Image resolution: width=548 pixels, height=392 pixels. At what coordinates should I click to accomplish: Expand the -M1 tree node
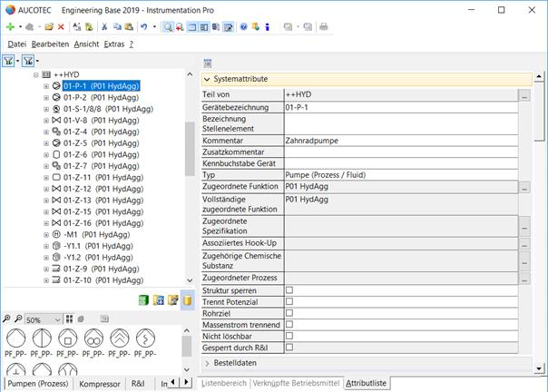pyautogui.click(x=46, y=235)
